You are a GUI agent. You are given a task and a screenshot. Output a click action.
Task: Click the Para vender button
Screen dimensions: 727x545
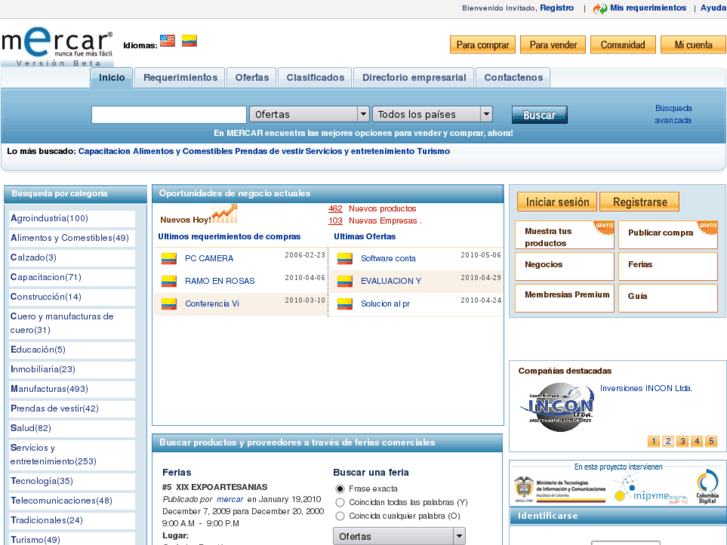553,45
